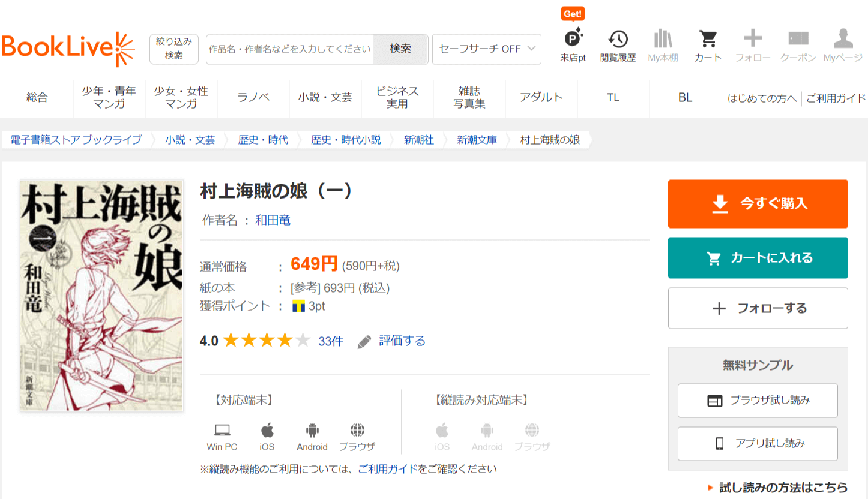This screenshot has height=499, width=868.
Task: Click the 和田竜 author link
Action: click(x=273, y=220)
